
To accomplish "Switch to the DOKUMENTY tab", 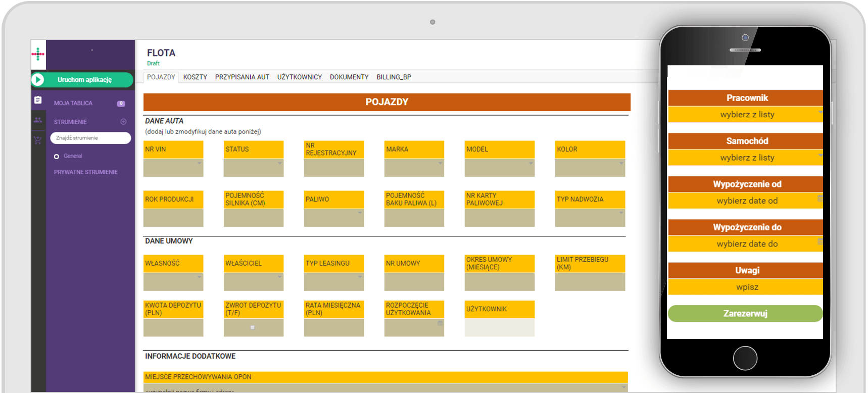I will point(349,77).
